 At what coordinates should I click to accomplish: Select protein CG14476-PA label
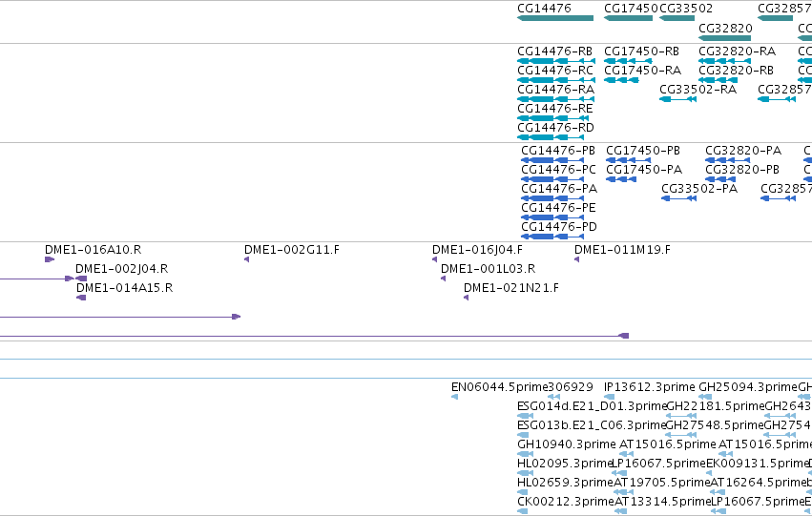(559, 189)
